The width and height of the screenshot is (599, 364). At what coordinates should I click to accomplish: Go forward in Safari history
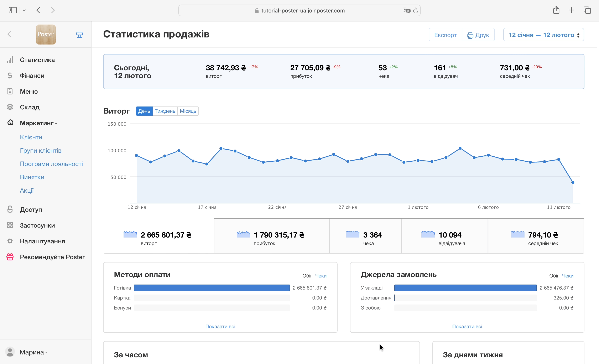[53, 10]
